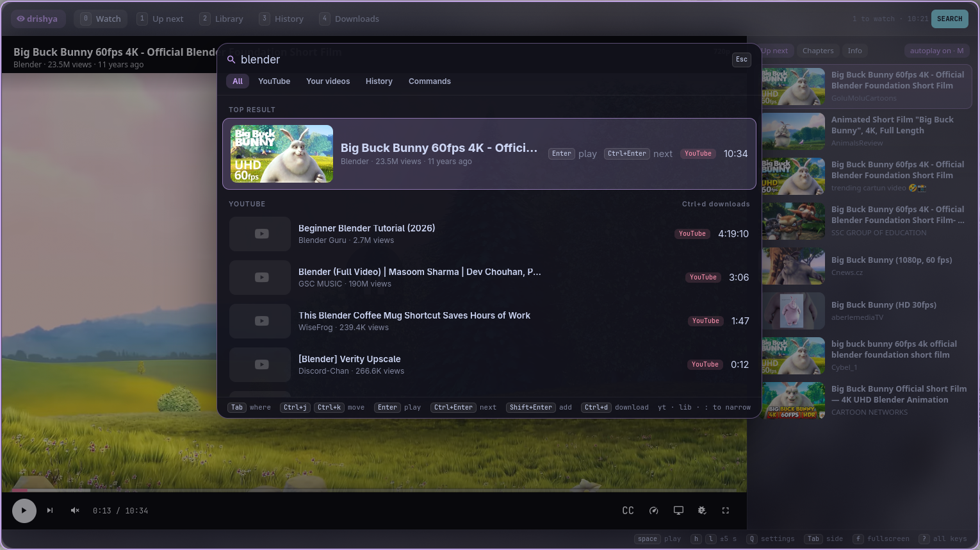Viewport: 980px width, 550px height.
Task: Click the Verity Upscale video placeholder icon
Action: tap(261, 365)
